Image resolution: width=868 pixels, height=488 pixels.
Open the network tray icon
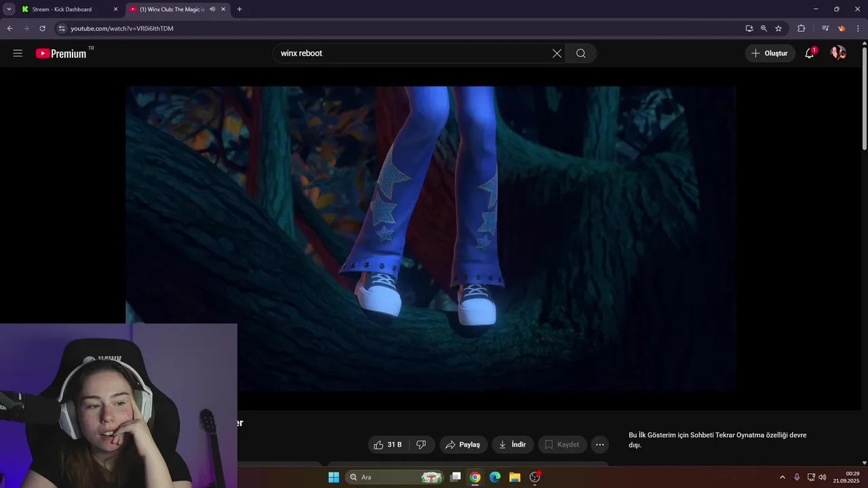point(811,477)
